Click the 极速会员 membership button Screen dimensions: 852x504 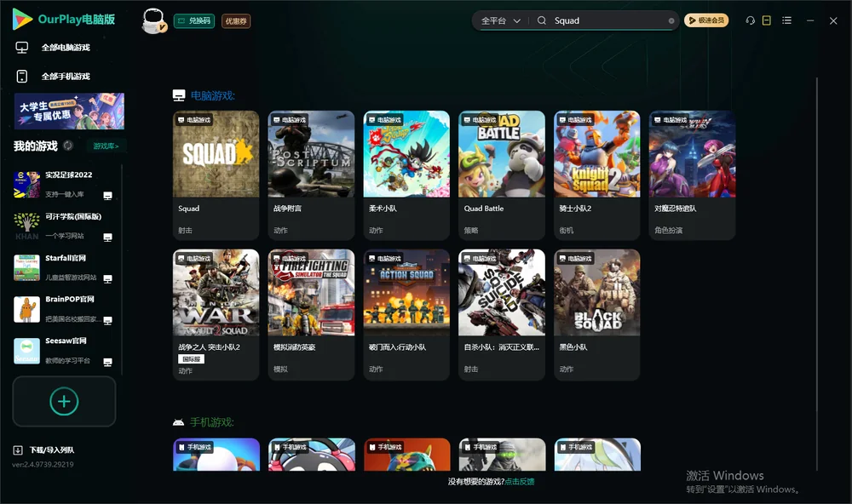(x=706, y=20)
